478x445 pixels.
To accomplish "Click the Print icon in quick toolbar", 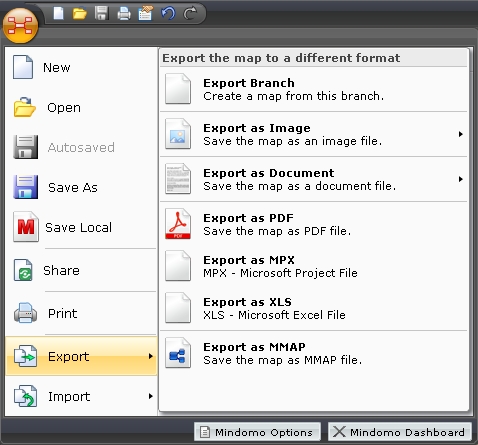I will pos(124,14).
